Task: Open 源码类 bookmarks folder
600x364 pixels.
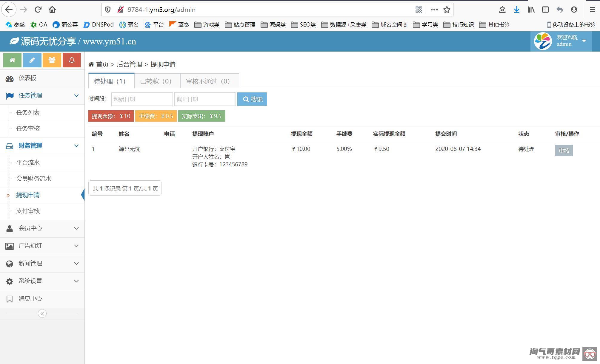Action: point(273,25)
